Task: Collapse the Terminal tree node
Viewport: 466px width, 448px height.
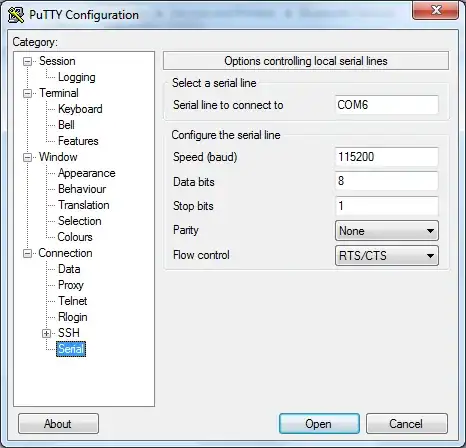Action: pyautogui.click(x=27, y=93)
